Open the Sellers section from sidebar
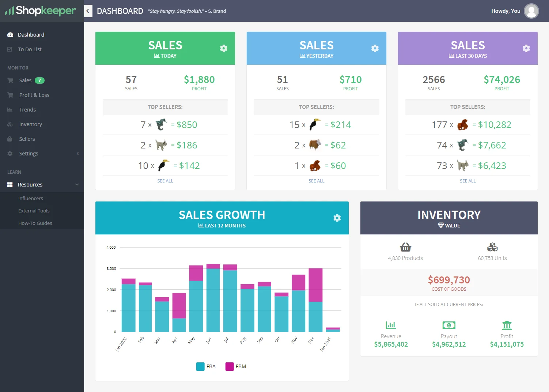The width and height of the screenshot is (549, 392). 27,139
